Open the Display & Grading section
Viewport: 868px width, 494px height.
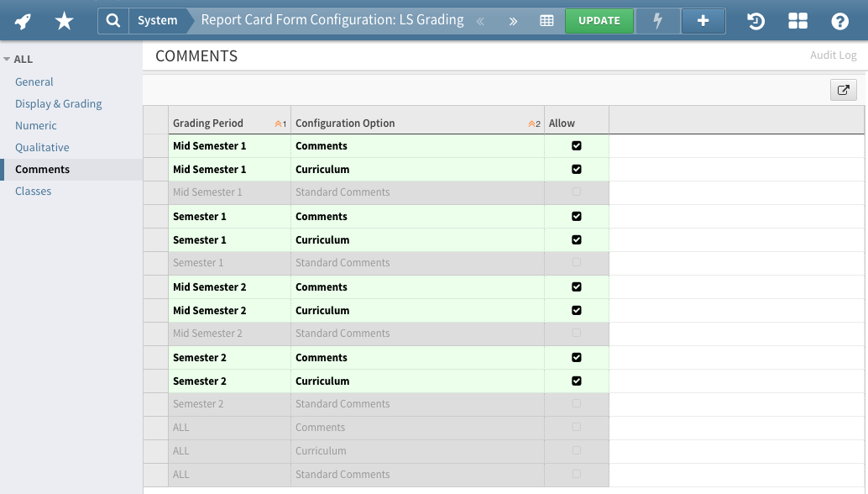[x=58, y=103]
